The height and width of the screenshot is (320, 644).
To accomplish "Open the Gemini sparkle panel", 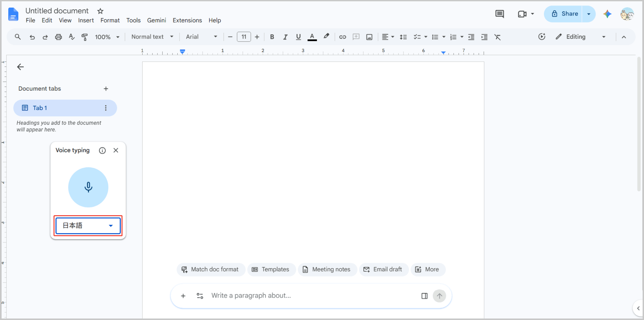I will pos(607,14).
